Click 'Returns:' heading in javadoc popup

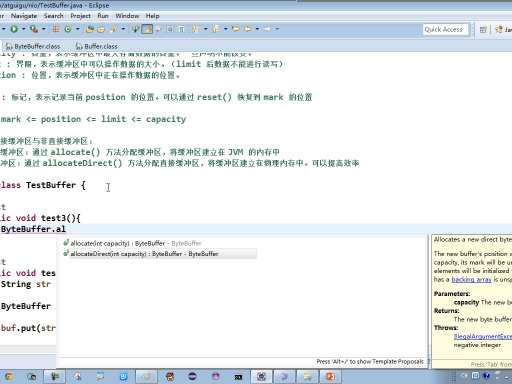point(446,311)
